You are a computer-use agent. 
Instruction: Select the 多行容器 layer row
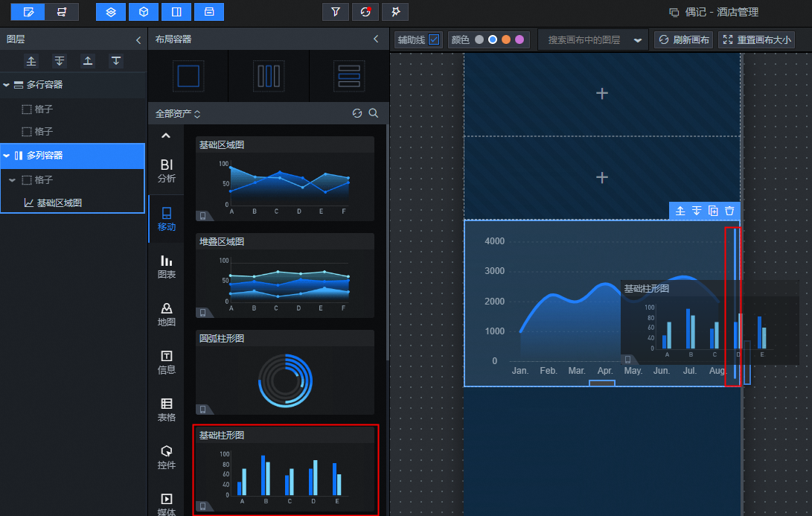73,84
